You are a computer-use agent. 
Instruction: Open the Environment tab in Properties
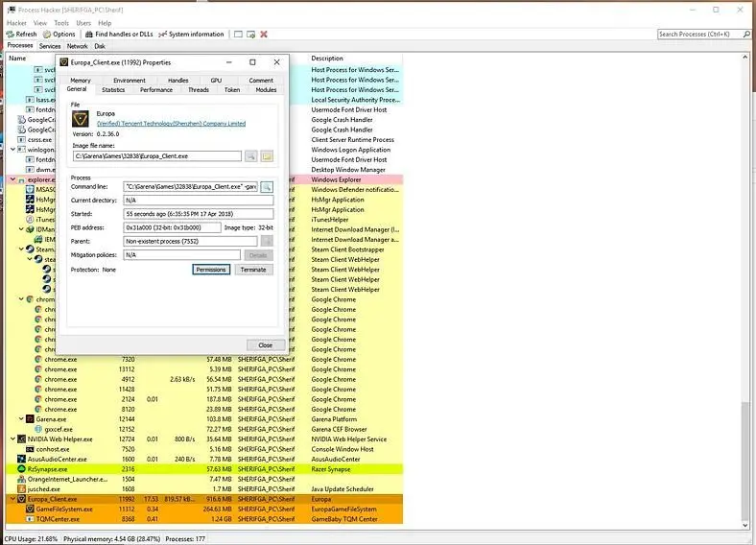(x=130, y=81)
